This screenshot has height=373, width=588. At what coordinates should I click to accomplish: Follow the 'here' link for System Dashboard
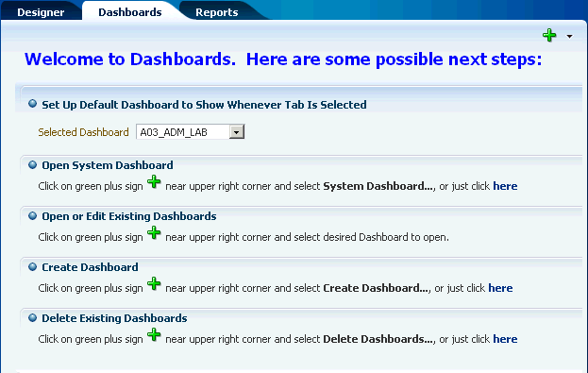point(505,186)
